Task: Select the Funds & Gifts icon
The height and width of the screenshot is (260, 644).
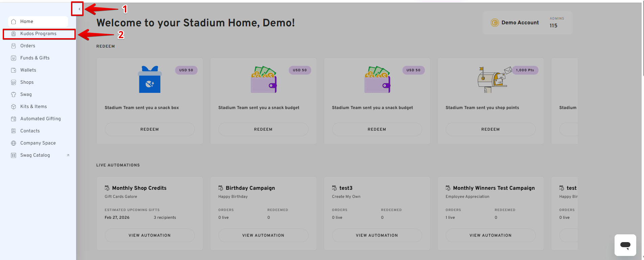Action: (x=14, y=58)
